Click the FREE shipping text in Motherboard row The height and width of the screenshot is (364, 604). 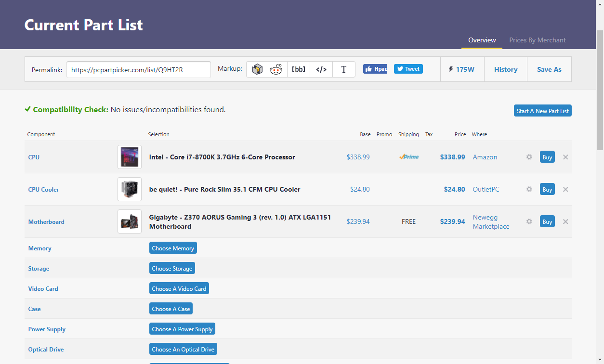[x=408, y=221]
